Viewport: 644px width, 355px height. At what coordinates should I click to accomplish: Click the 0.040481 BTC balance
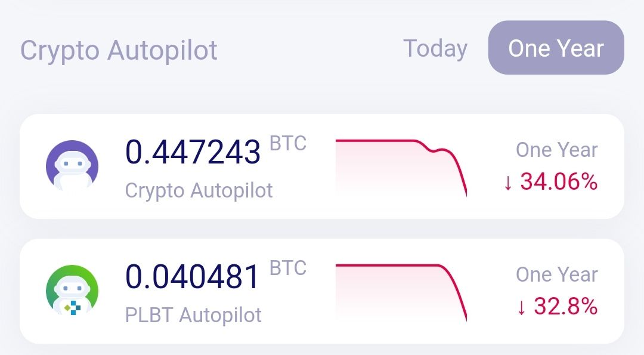193,276
